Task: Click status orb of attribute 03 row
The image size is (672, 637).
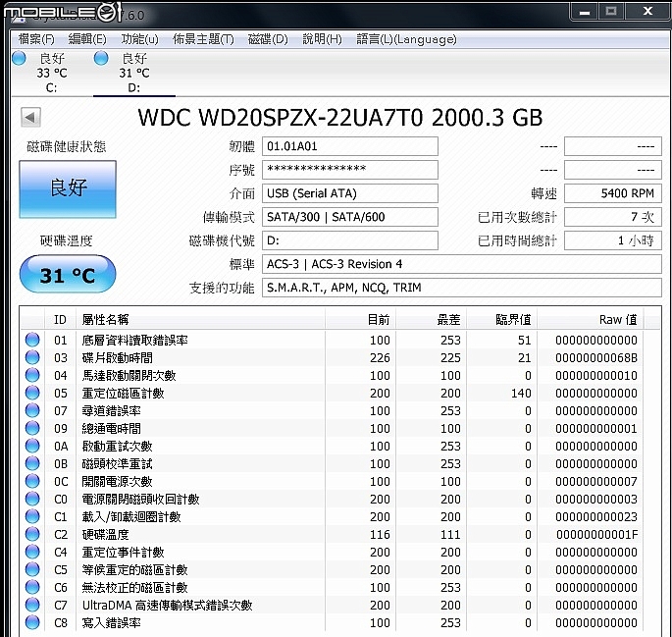Action: (32, 357)
